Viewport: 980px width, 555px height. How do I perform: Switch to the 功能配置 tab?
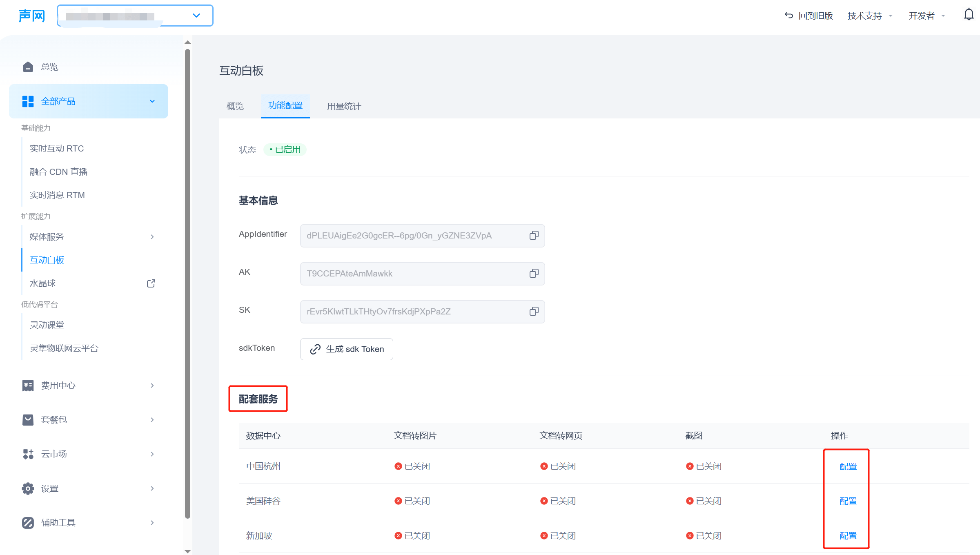point(285,105)
